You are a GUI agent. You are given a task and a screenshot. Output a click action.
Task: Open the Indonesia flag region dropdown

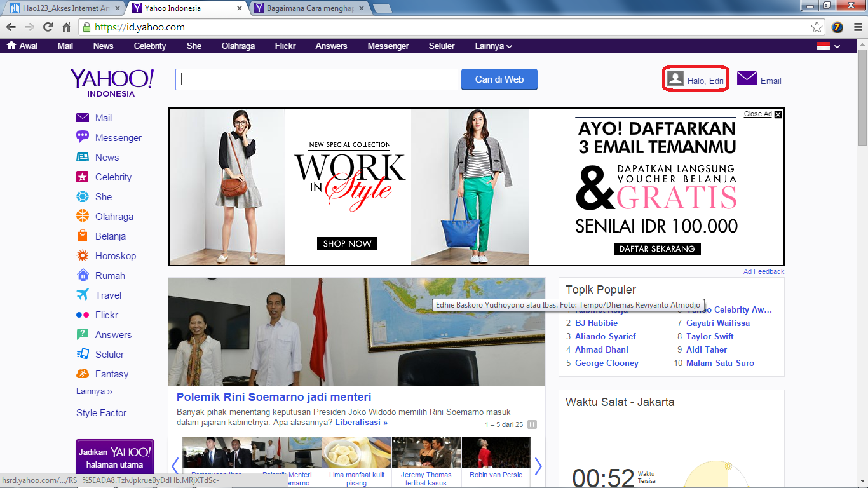[829, 46]
